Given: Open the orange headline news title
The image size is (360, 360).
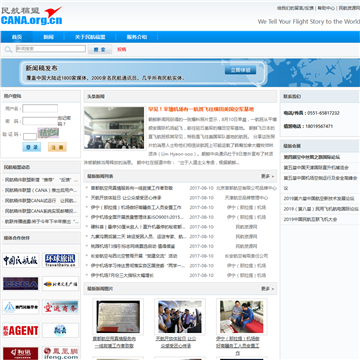Looking at the screenshot, I should [201, 109].
